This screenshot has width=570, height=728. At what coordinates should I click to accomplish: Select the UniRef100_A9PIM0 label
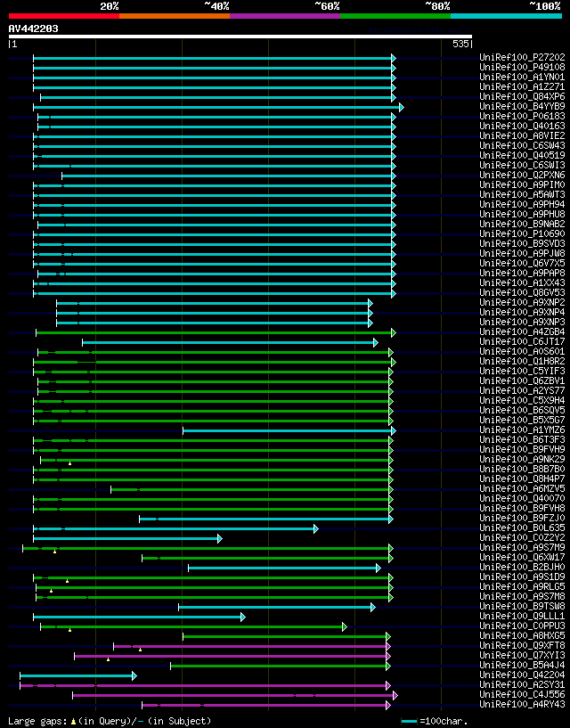(522, 184)
